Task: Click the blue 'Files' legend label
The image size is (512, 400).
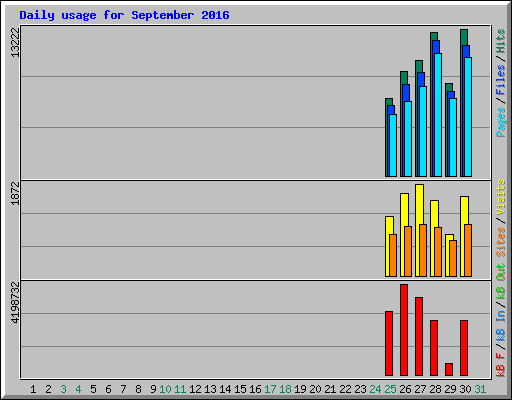Action: click(501, 80)
